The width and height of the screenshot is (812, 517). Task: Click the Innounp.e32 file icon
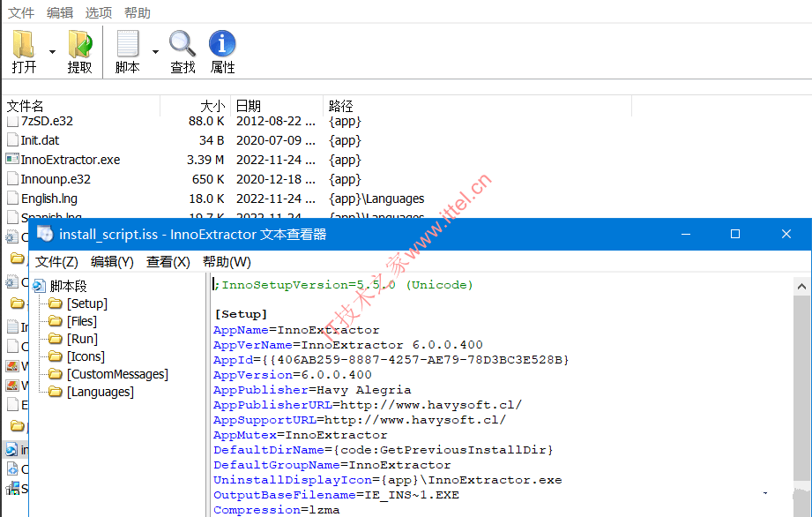pos(12,179)
